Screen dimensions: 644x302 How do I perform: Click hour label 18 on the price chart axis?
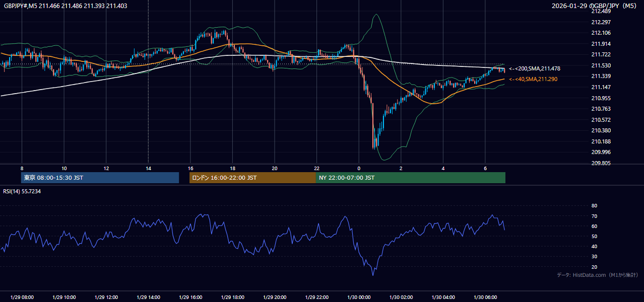(x=232, y=168)
